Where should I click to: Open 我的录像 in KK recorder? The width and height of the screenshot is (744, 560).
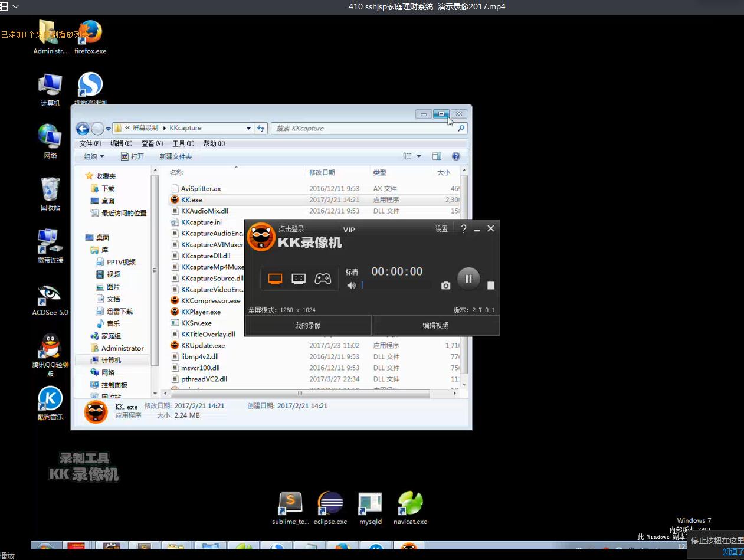[308, 325]
